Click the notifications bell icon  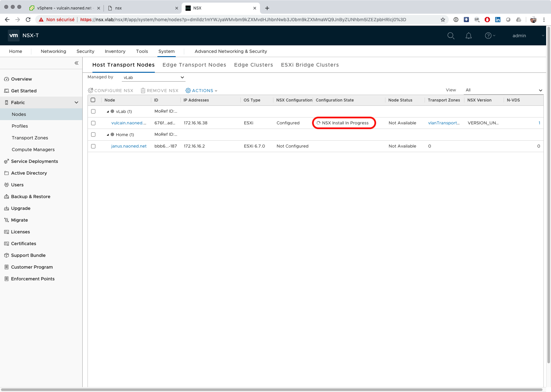pos(468,36)
